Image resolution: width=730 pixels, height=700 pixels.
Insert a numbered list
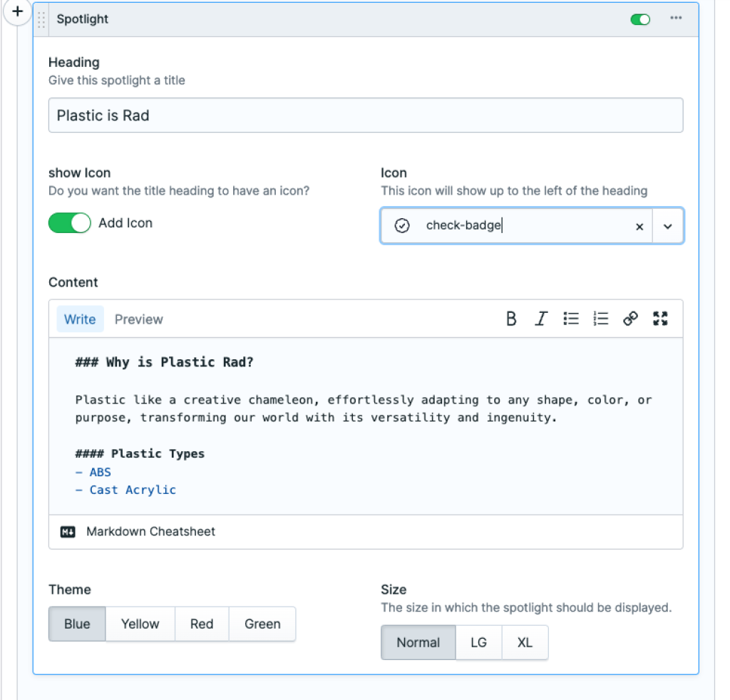(601, 319)
